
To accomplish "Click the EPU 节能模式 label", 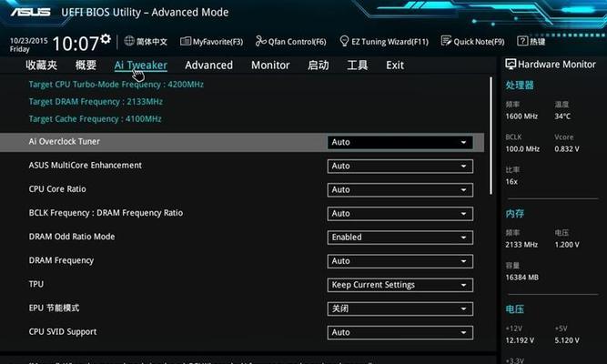I will [54, 308].
